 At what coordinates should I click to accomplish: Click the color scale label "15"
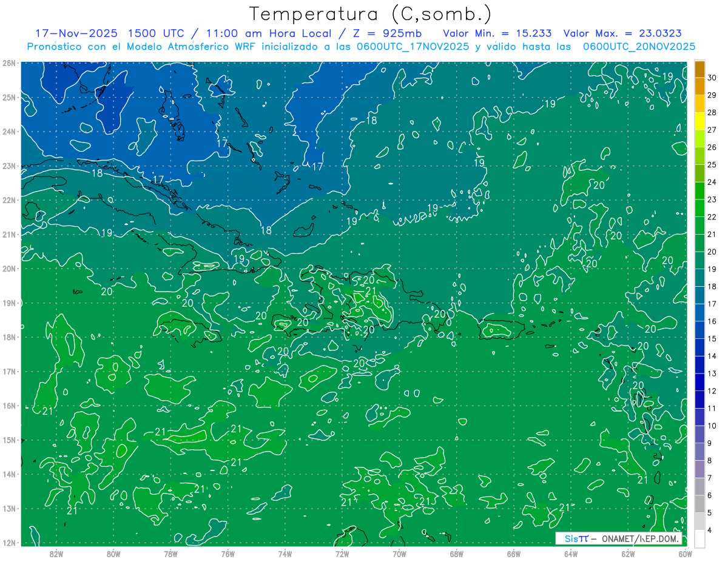[712, 338]
